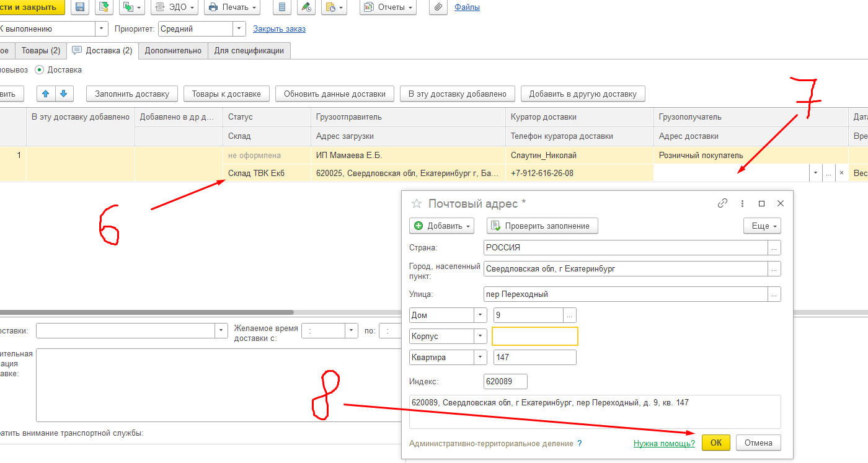Open the Печать print menu

[232, 7]
